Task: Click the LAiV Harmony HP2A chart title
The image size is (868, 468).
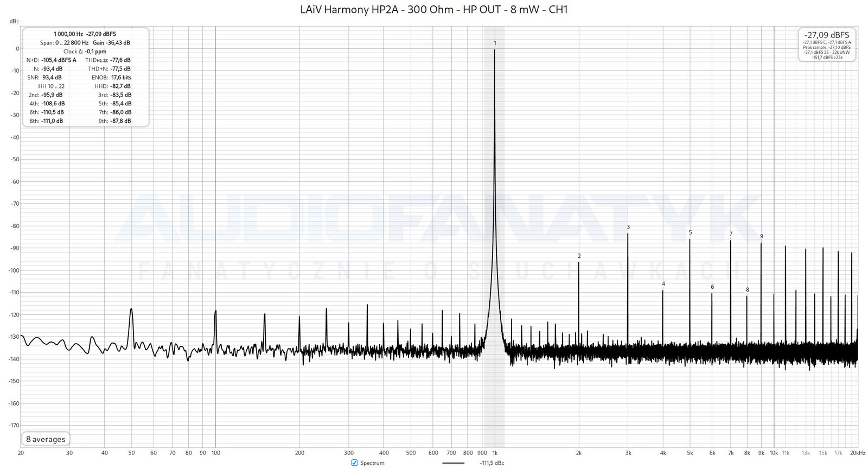Action: tap(434, 9)
